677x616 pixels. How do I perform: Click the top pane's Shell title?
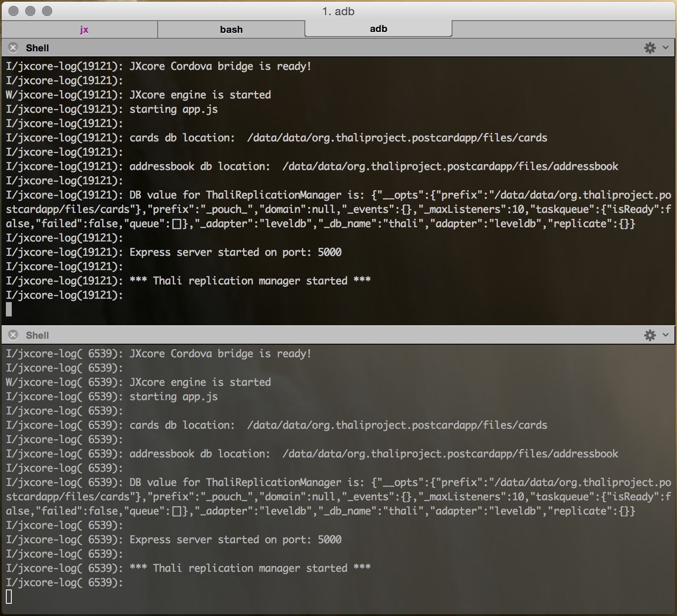pos(37,48)
